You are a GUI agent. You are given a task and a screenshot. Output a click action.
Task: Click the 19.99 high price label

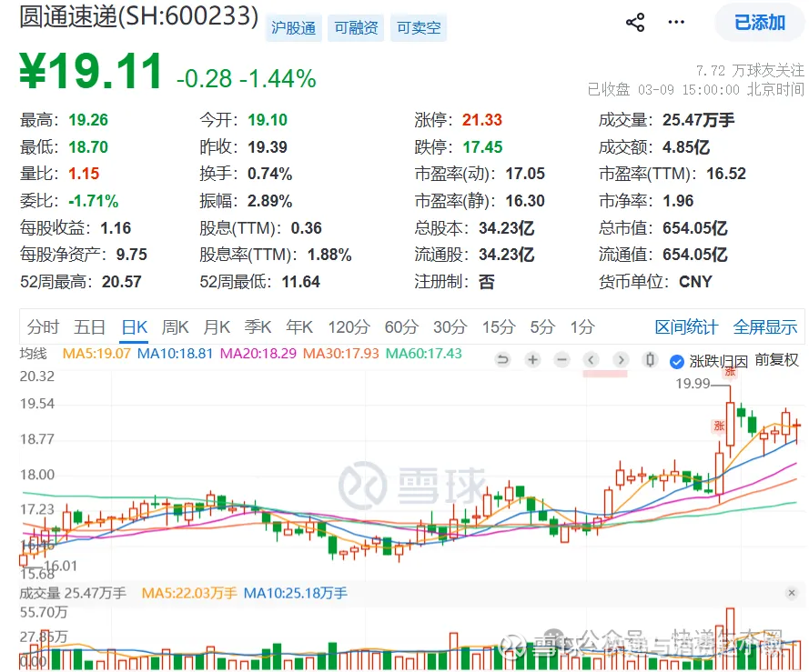(x=693, y=384)
